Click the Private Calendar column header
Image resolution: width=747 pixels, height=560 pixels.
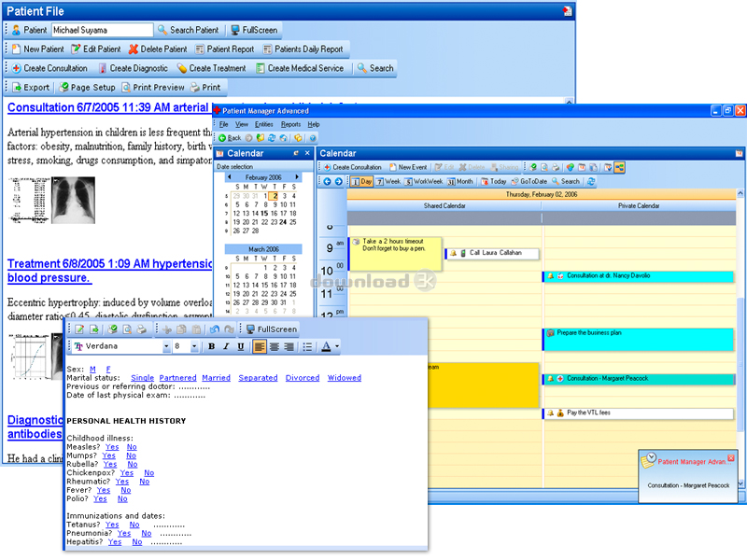click(x=639, y=205)
